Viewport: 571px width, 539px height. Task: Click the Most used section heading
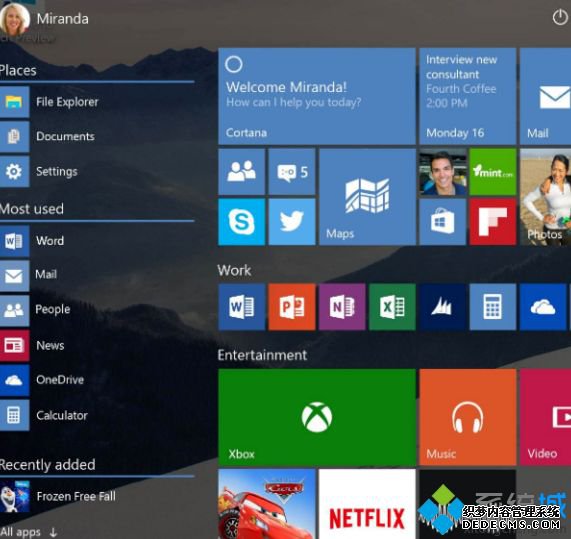click(32, 209)
